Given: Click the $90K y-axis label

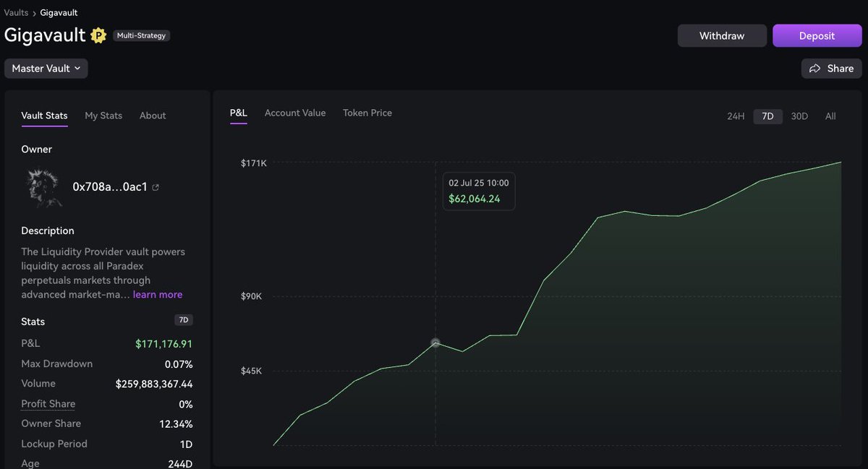Looking at the screenshot, I should click(x=252, y=296).
